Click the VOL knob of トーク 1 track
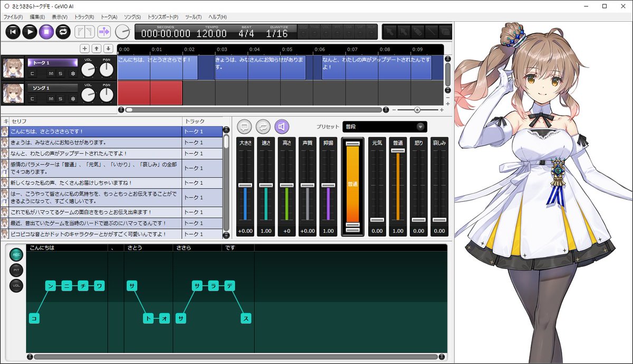This screenshot has width=633, height=364. (x=88, y=70)
